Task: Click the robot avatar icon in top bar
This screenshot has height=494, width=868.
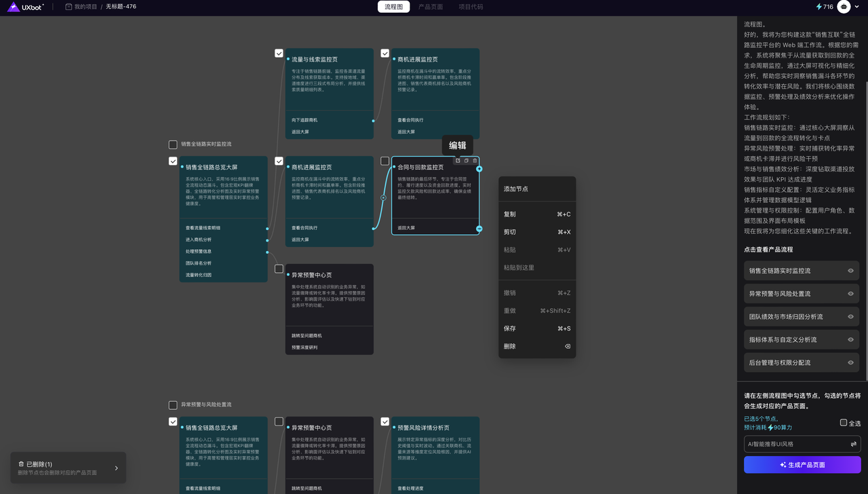Action: pyautogui.click(x=844, y=7)
